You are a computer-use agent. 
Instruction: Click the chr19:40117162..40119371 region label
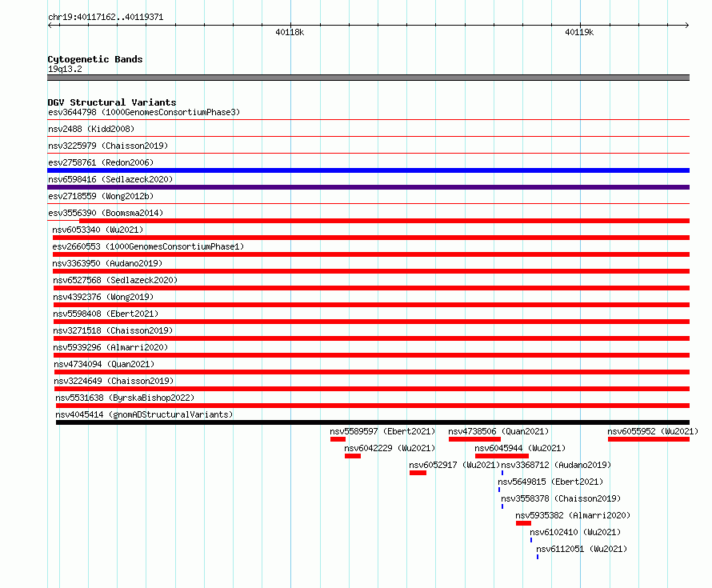tap(106, 18)
